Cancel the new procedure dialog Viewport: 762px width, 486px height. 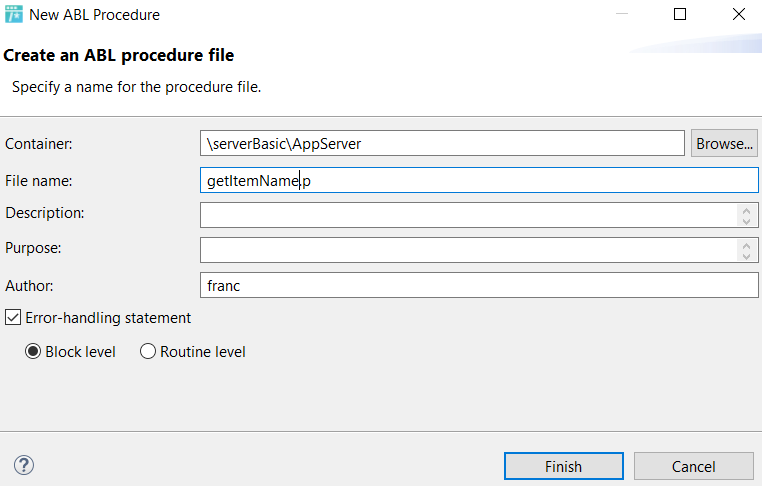click(693, 466)
